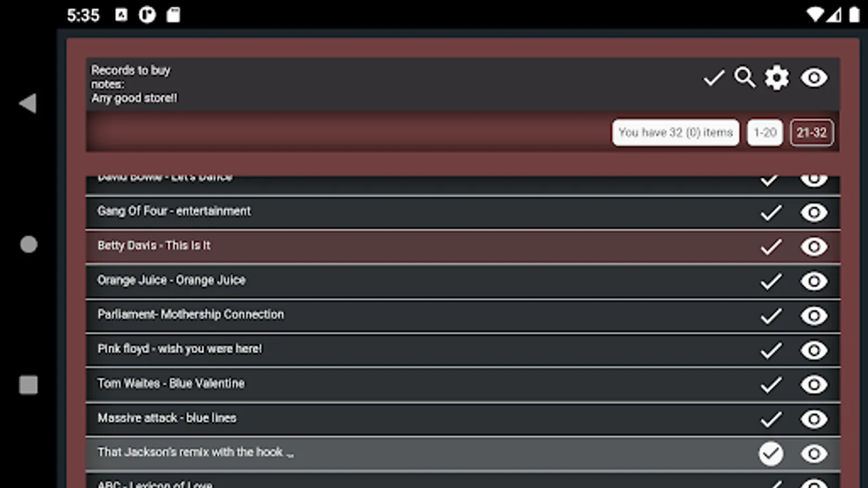Check off Tom Waites - Blue Valentine
Image resolution: width=868 pixels, height=488 pixels.
(x=771, y=385)
